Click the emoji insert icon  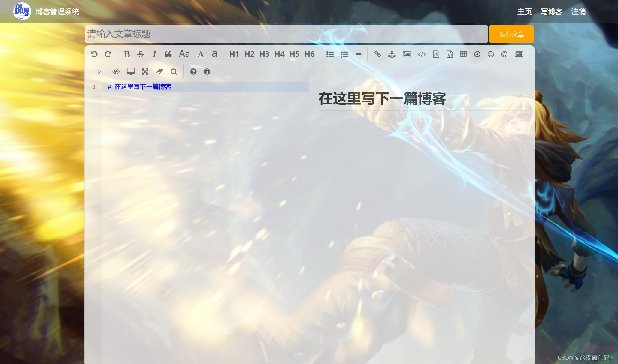(490, 54)
